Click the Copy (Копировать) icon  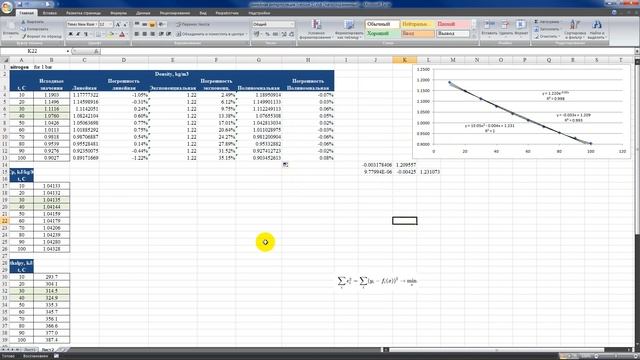(24, 29)
